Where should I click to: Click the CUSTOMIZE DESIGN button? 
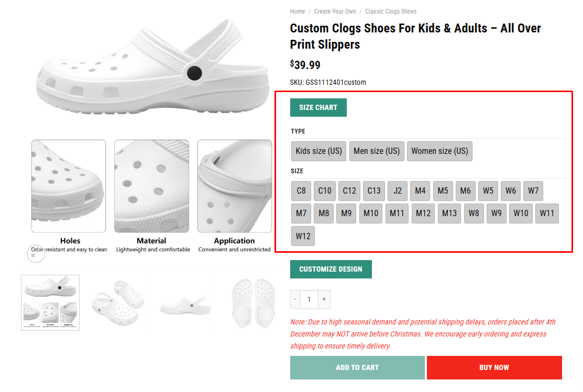coord(331,269)
